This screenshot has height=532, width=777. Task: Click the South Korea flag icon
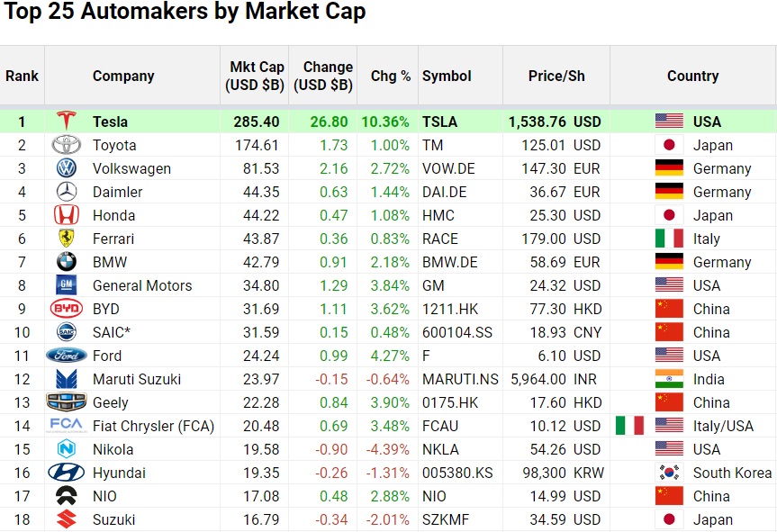pos(668,473)
